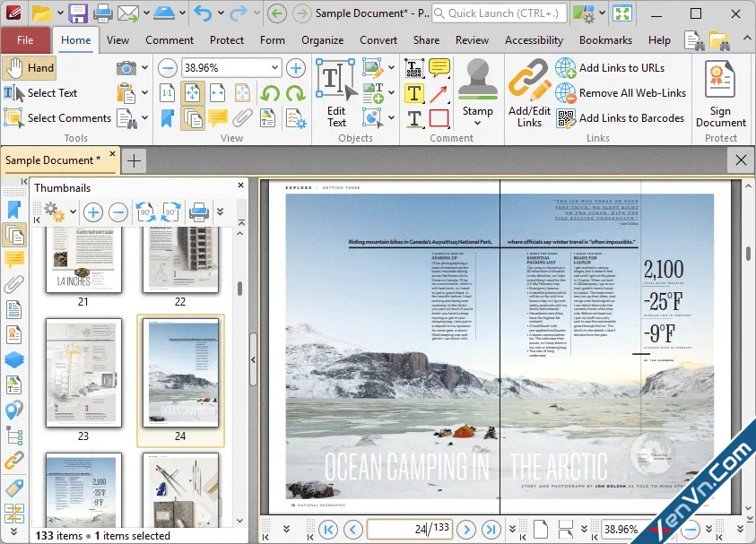Open the File menu

point(25,40)
